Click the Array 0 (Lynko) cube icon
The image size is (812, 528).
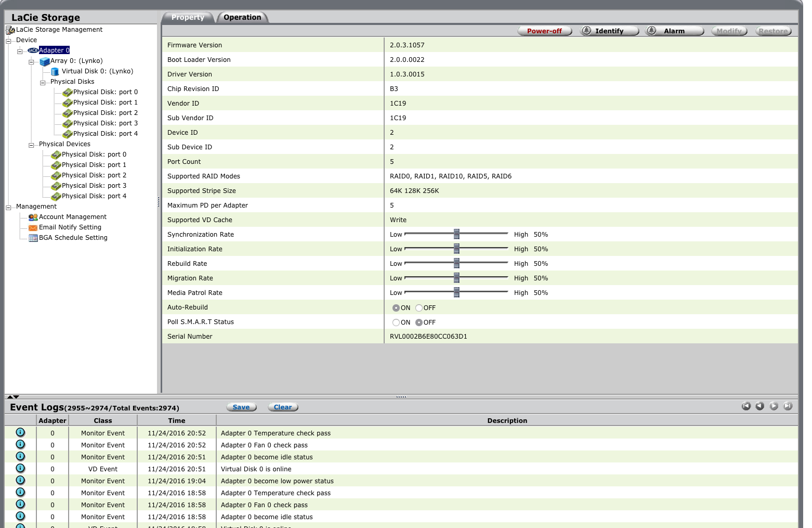coord(45,61)
